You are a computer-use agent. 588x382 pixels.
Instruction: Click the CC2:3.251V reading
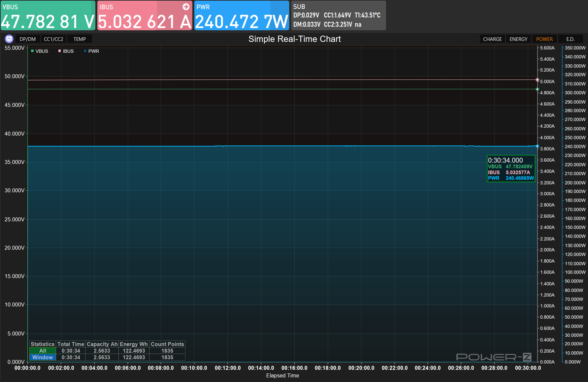coord(338,24)
